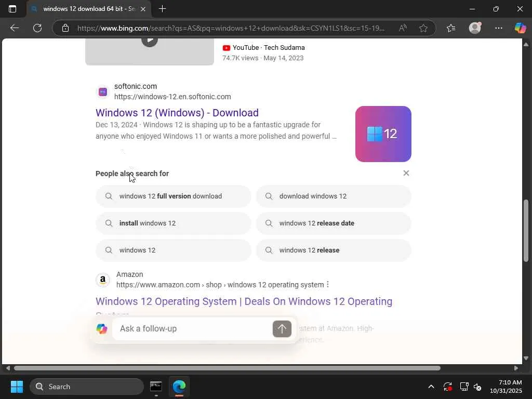Click the 74.7K views · May 14, 2023 text
532x399 pixels.
(263, 58)
